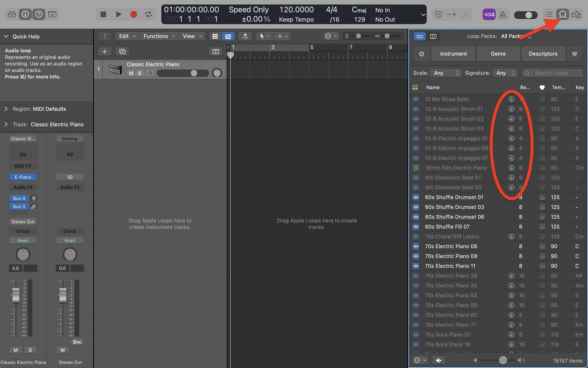The height and width of the screenshot is (368, 588).
Task: Open the LCD display mode dropdown arrow
Action: pyautogui.click(x=423, y=15)
